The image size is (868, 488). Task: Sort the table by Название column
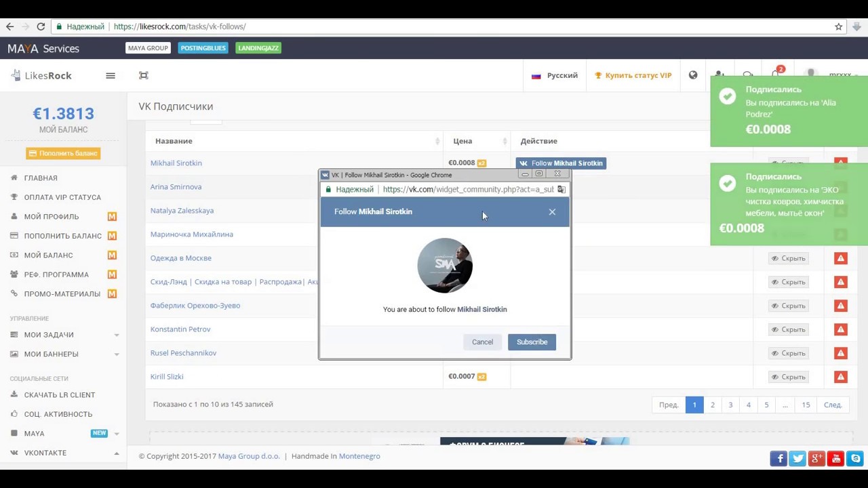coord(294,141)
